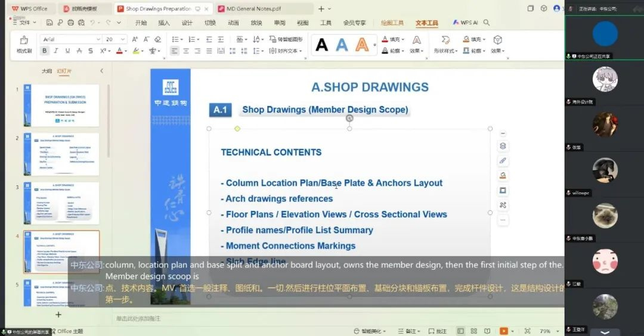
Task: Toggle text shadow S button
Action: [91, 51]
